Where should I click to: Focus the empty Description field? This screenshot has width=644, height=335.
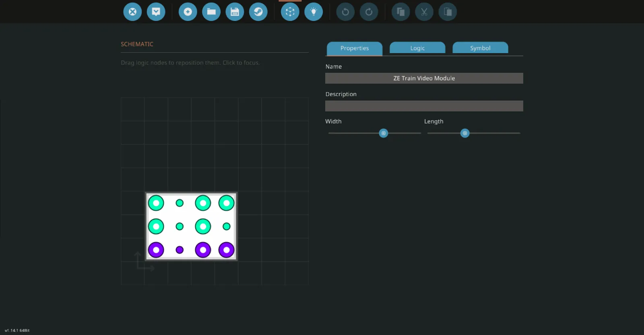[424, 106]
